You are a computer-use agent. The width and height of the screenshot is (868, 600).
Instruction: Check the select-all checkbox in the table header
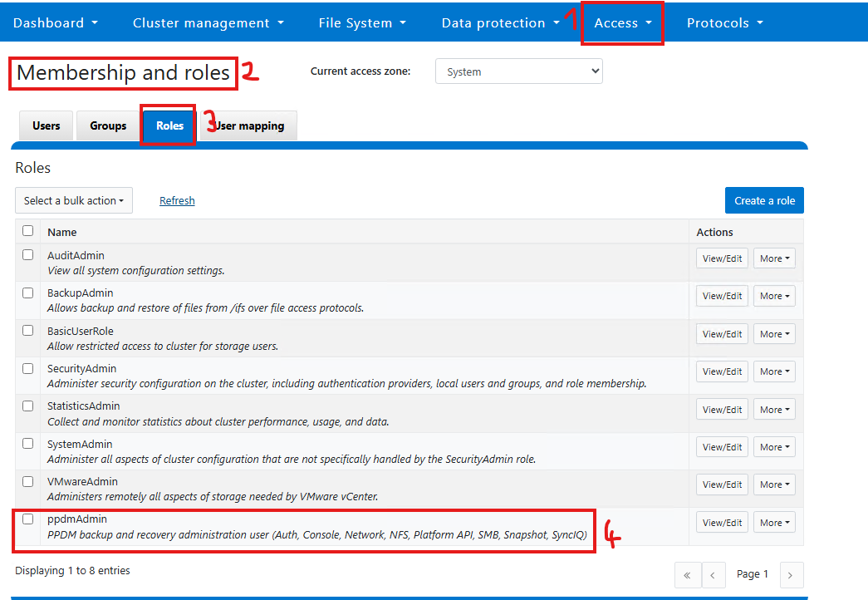click(27, 230)
